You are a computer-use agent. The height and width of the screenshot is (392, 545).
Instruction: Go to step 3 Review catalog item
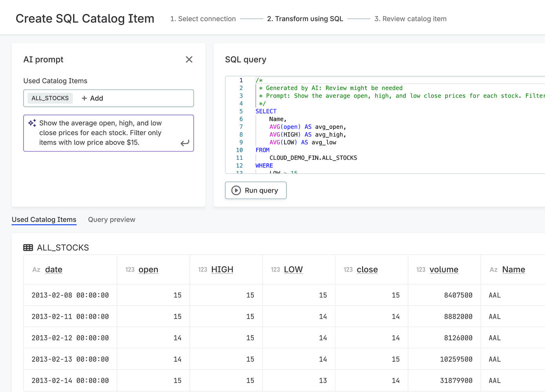coord(410,19)
